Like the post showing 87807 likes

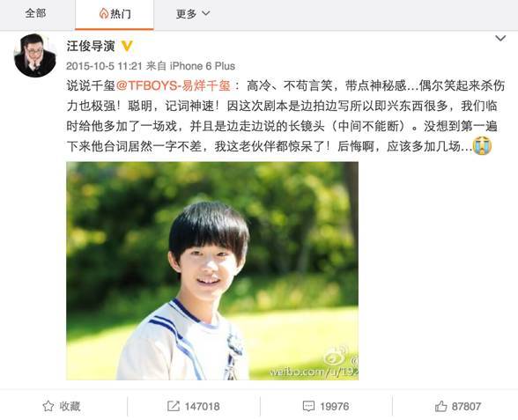[x=458, y=406]
